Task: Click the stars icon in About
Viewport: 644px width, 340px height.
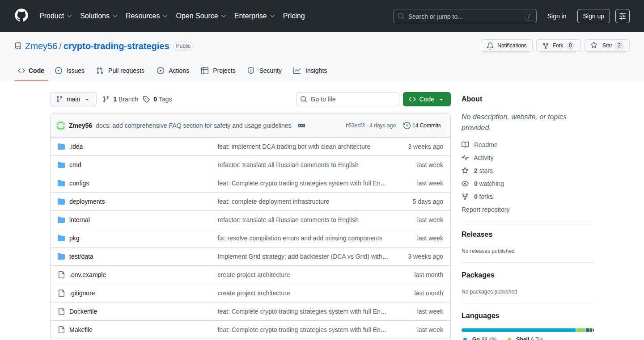Action: (465, 171)
